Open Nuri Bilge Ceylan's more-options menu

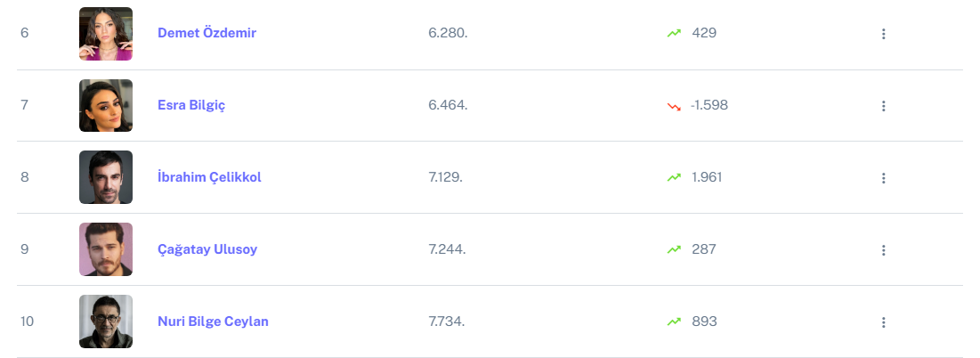pos(883,322)
